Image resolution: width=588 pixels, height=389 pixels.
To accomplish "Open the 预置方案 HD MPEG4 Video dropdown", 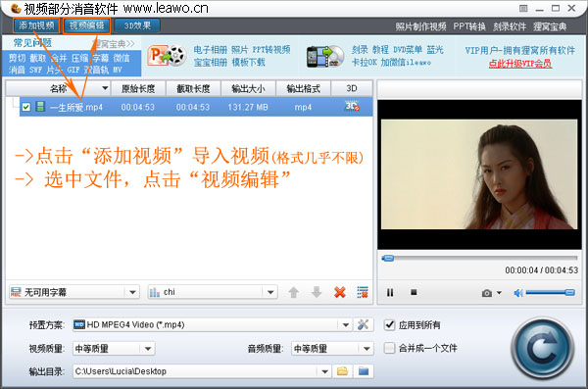I will [213, 325].
